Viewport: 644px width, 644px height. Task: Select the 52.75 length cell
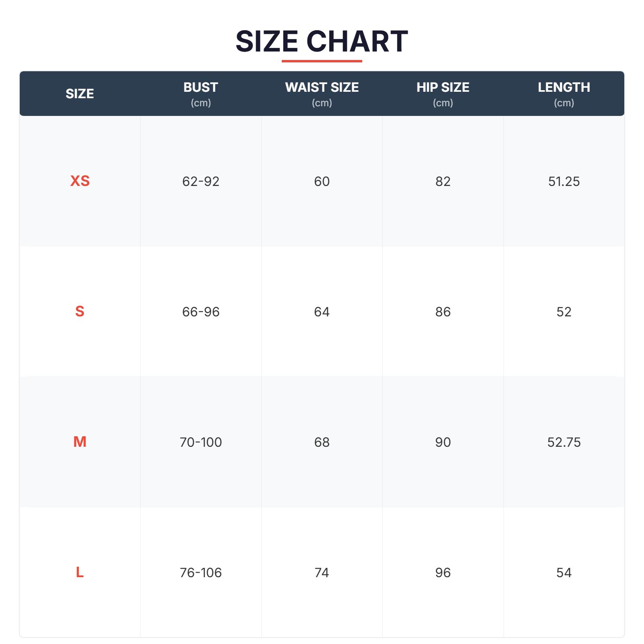pyautogui.click(x=563, y=442)
